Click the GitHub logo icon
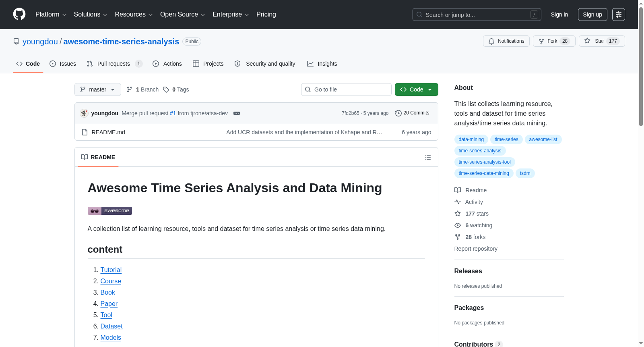 (x=19, y=15)
